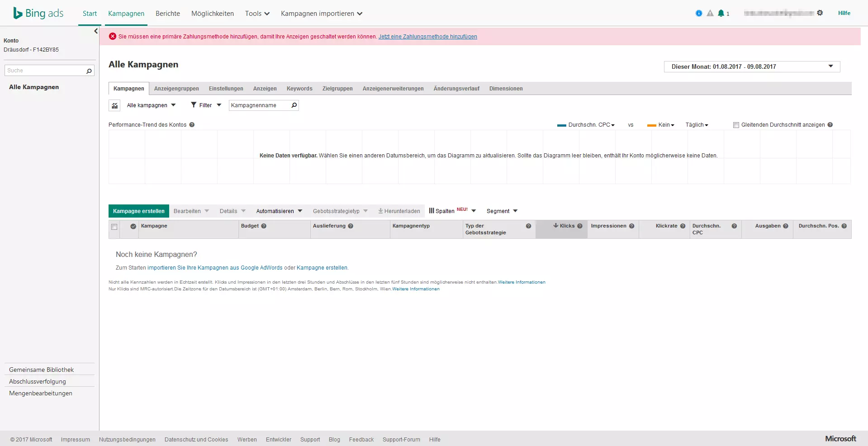Click the Budget column help icon
Screen dimensions: 868x446
(264, 226)
